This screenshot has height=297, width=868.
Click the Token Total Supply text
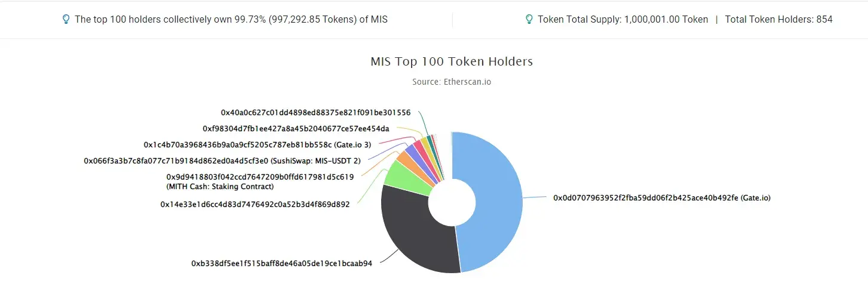622,19
